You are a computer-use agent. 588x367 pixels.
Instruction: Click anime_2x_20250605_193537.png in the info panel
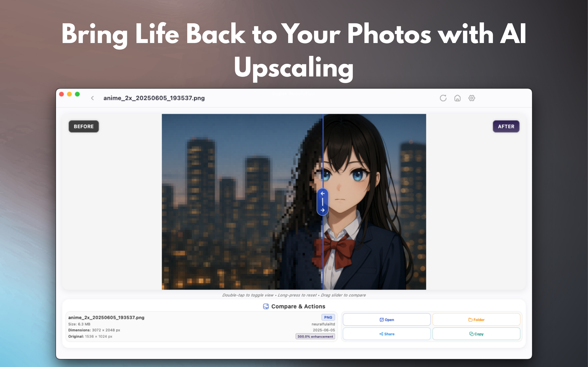point(106,317)
